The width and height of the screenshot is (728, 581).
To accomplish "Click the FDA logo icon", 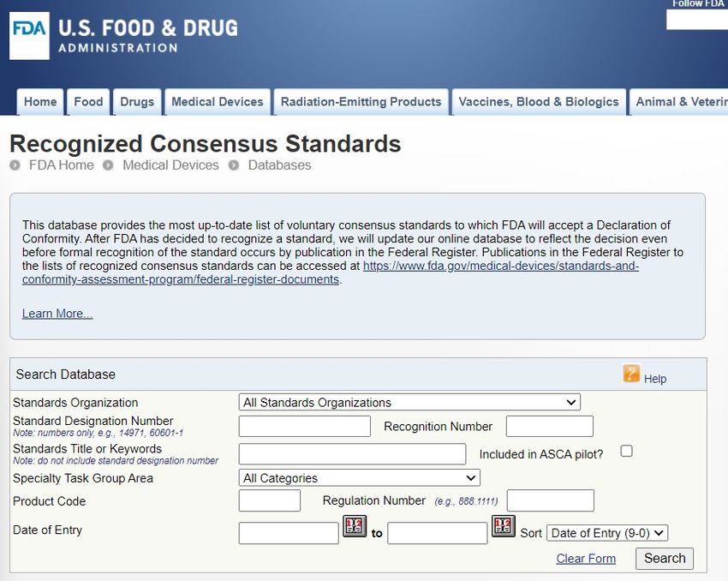I will coord(29,36).
